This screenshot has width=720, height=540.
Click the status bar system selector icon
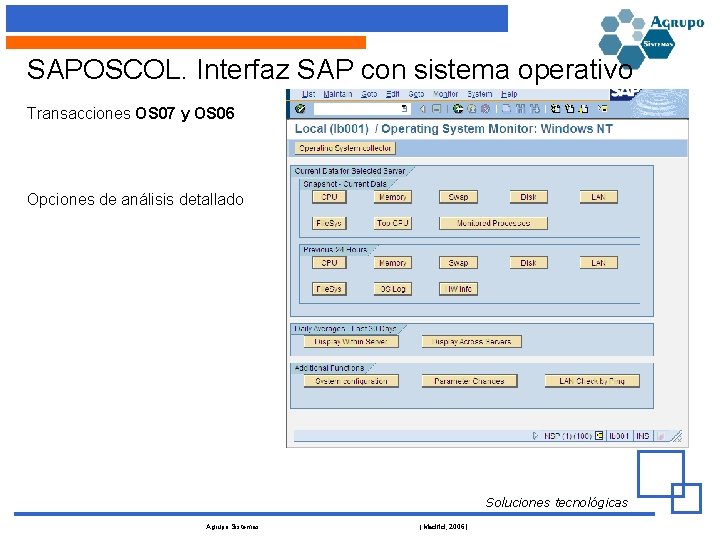click(599, 436)
